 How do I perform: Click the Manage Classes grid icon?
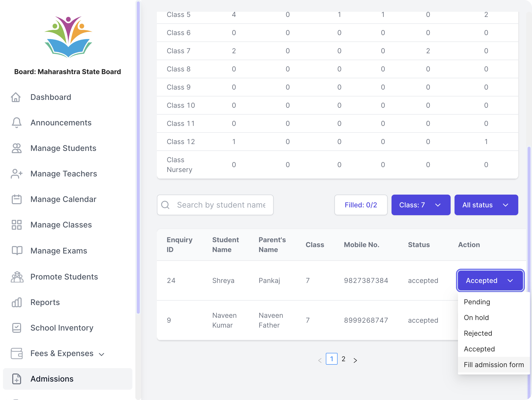tap(16, 225)
